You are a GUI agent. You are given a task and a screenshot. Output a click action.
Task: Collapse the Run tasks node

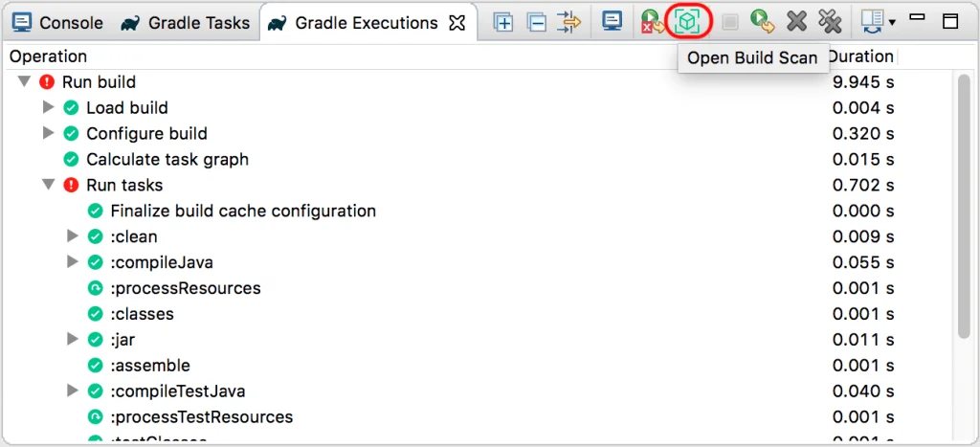point(48,186)
